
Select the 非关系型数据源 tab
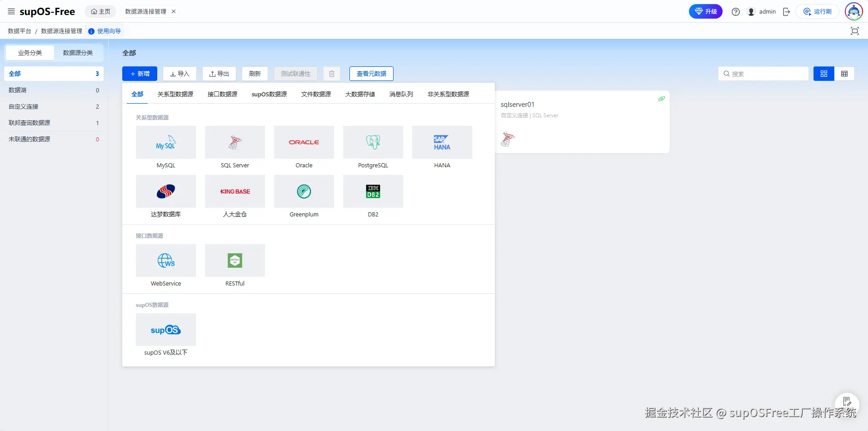448,94
